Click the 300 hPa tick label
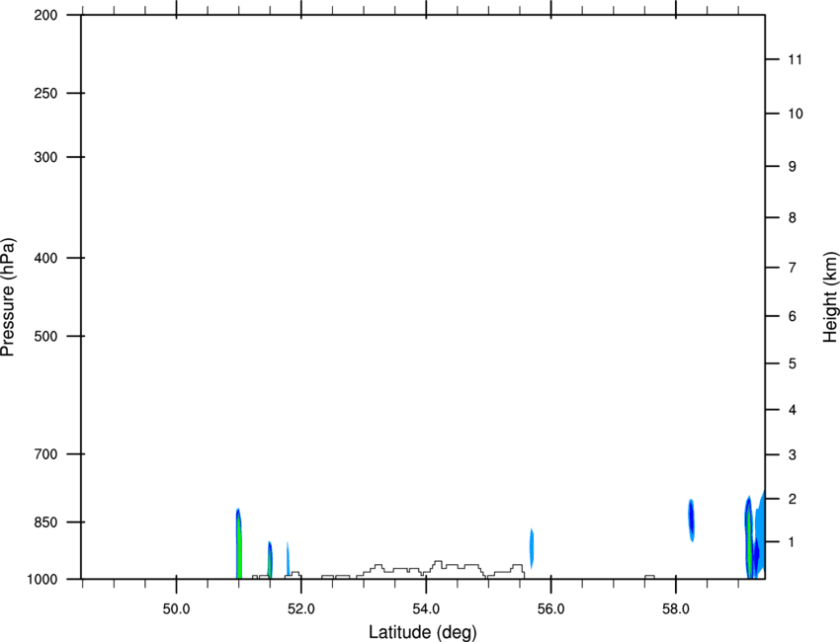The width and height of the screenshot is (840, 642). [45, 157]
